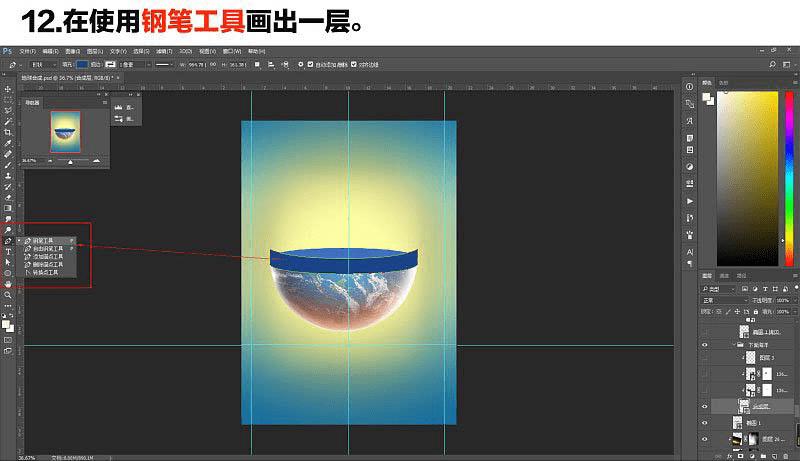Open the stroke line style dropdown
The width and height of the screenshot is (800, 461).
pyautogui.click(x=164, y=65)
